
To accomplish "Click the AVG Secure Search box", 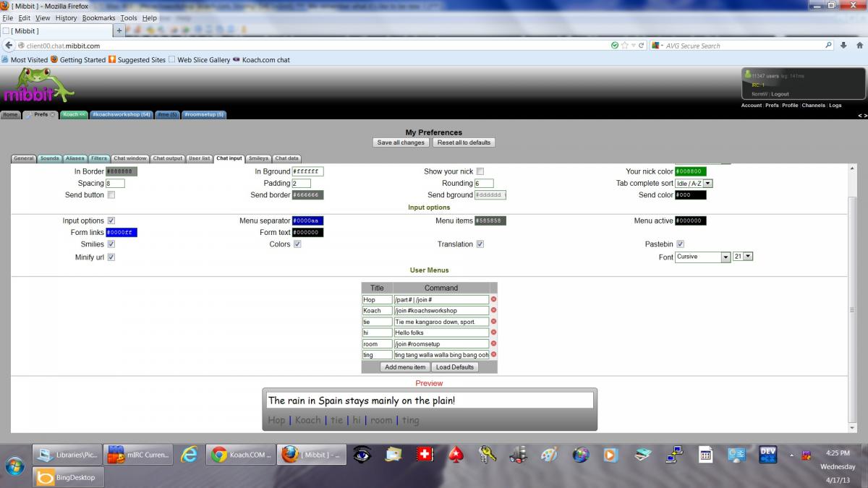I will 743,46.
